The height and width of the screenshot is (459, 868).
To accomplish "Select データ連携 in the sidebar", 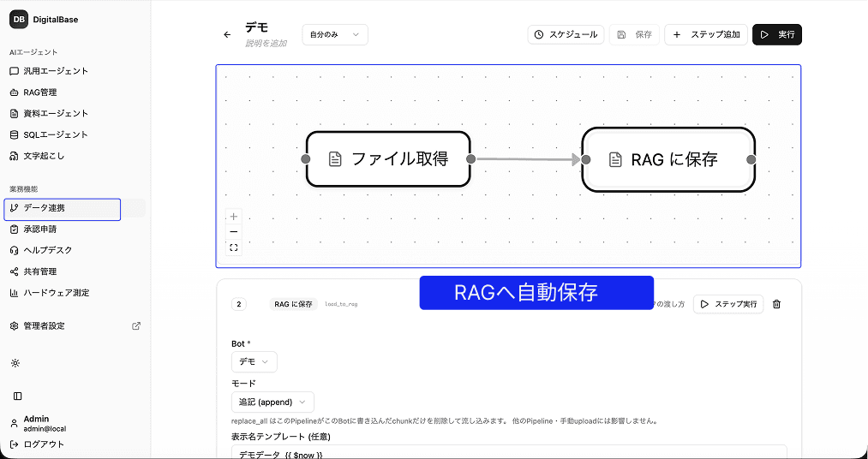I will 75,208.
